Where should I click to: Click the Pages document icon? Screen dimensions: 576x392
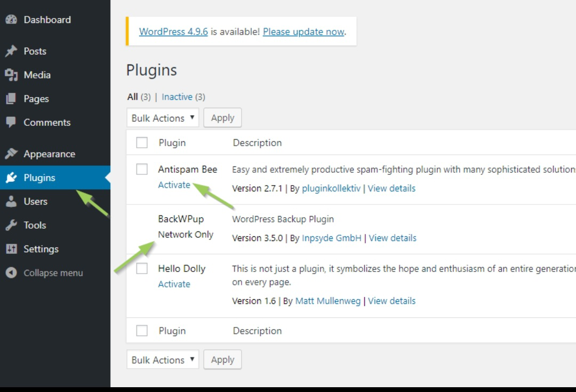11,99
